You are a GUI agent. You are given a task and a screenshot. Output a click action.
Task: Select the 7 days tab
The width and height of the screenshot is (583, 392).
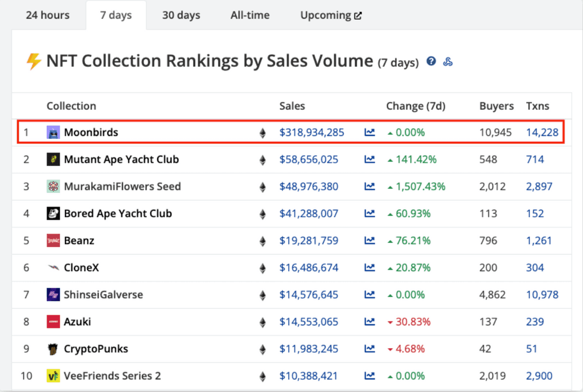tap(116, 15)
